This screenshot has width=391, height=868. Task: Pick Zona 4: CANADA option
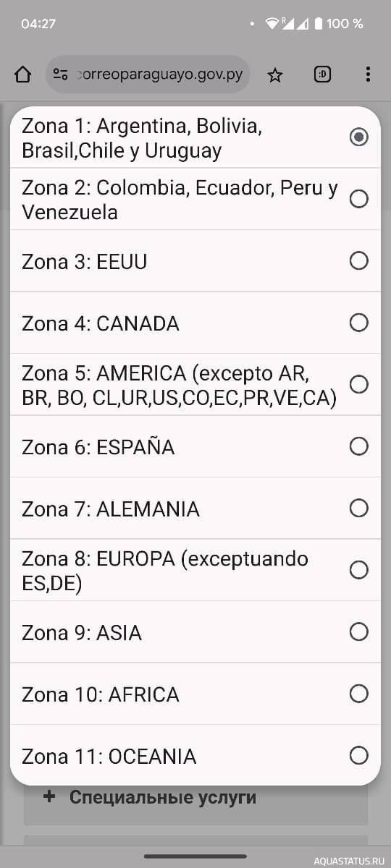click(x=195, y=323)
